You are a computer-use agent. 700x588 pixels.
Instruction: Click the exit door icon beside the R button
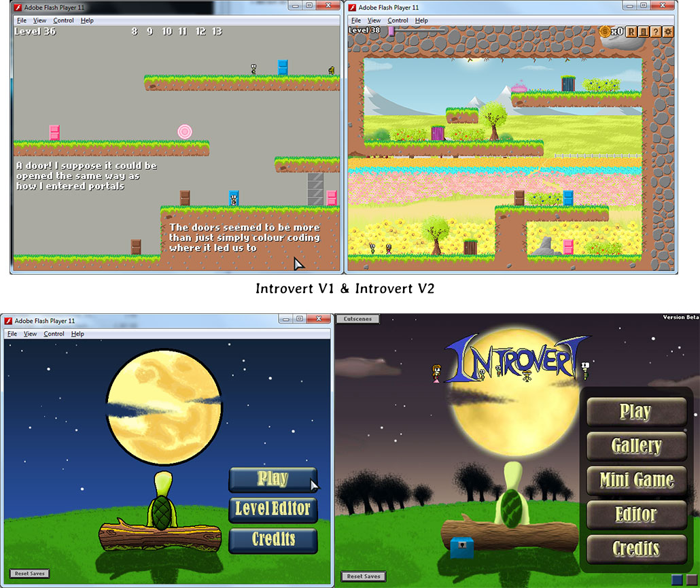[x=643, y=31]
